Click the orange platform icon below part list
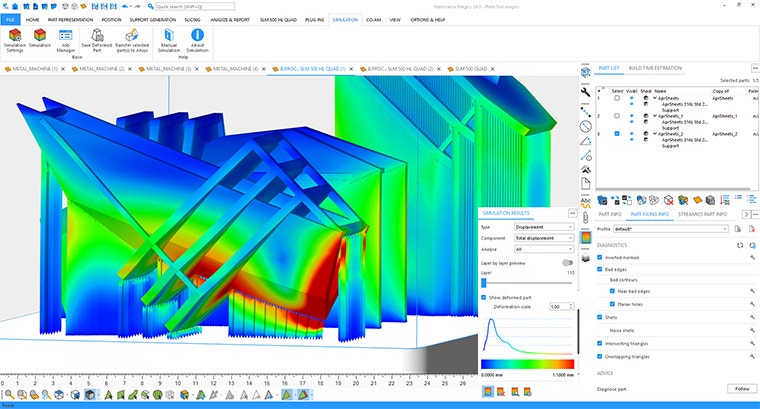 [x=697, y=200]
